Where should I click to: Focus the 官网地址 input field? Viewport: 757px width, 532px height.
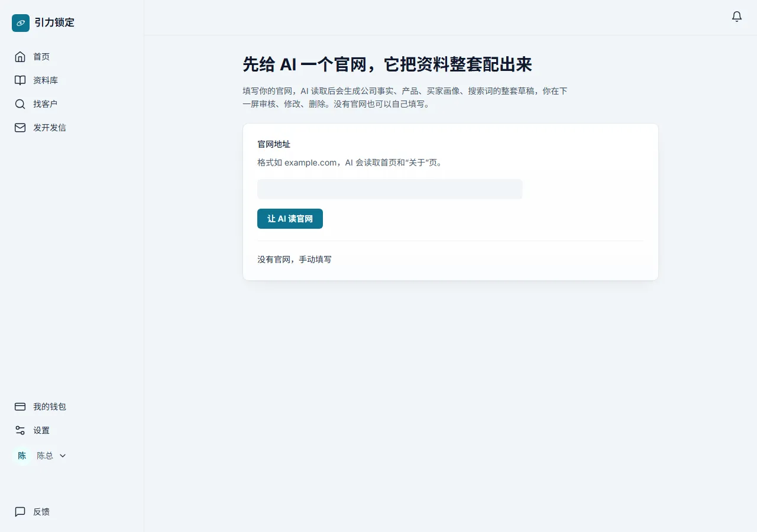click(390, 189)
